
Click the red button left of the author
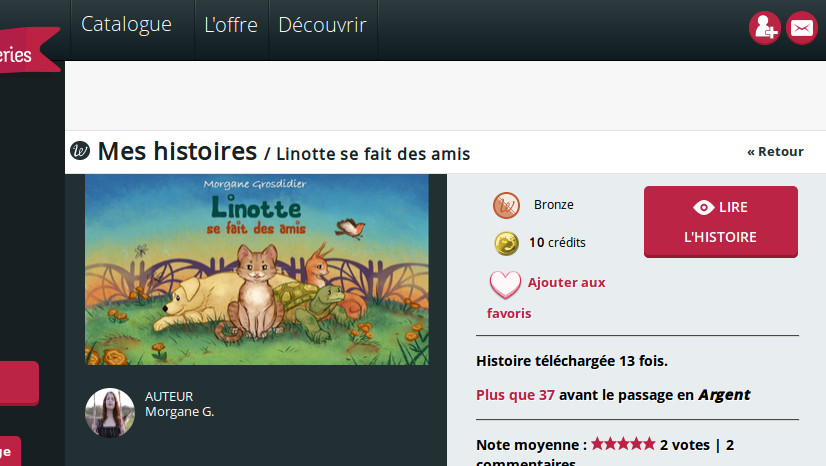(x=19, y=383)
